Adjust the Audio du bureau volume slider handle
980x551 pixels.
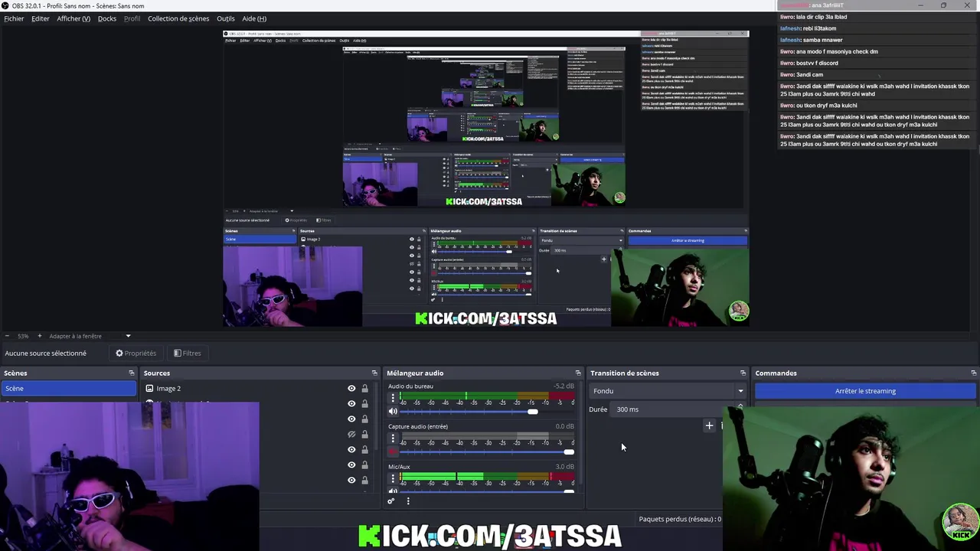[532, 412]
